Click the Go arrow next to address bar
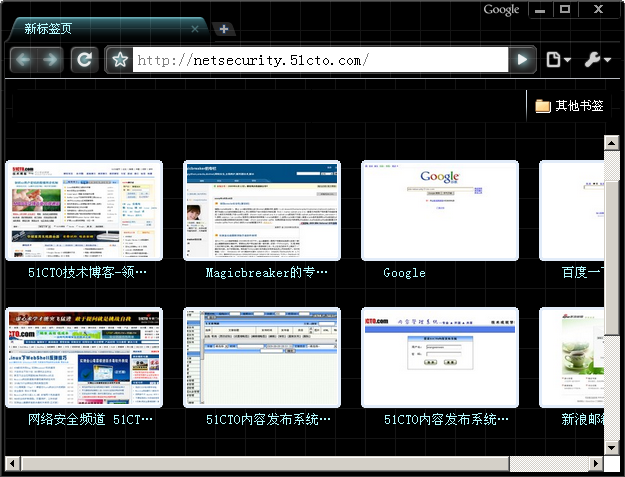 point(522,60)
